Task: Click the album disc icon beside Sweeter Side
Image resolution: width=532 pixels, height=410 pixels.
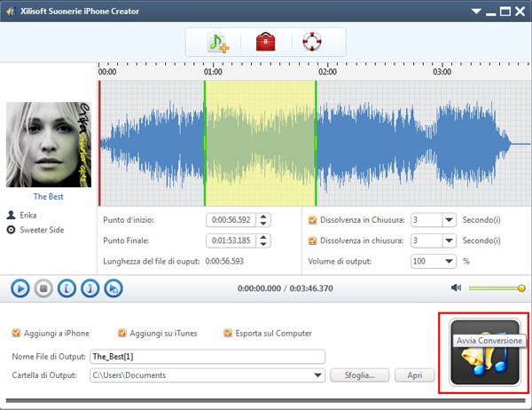Action: 11,230
